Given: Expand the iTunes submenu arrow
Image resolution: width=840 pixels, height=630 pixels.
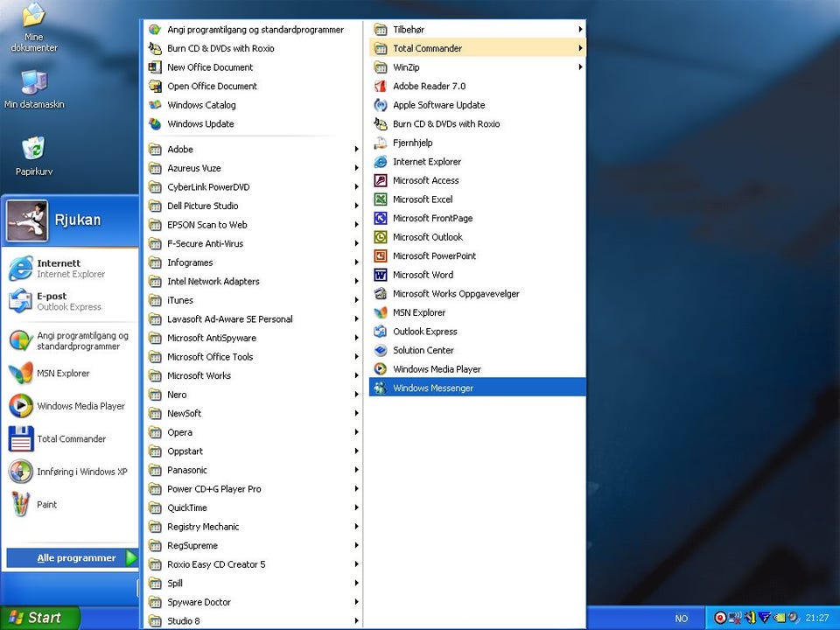Looking at the screenshot, I should click(356, 300).
